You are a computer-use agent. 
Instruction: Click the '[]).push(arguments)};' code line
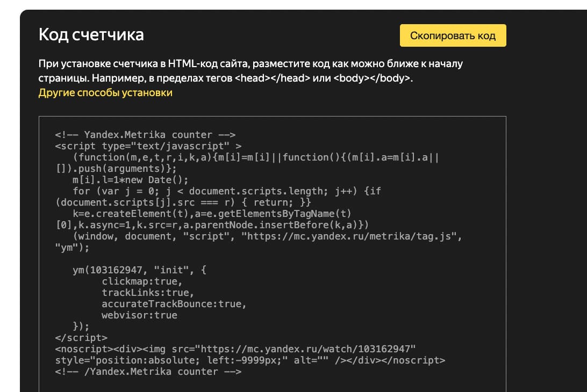coord(116,169)
